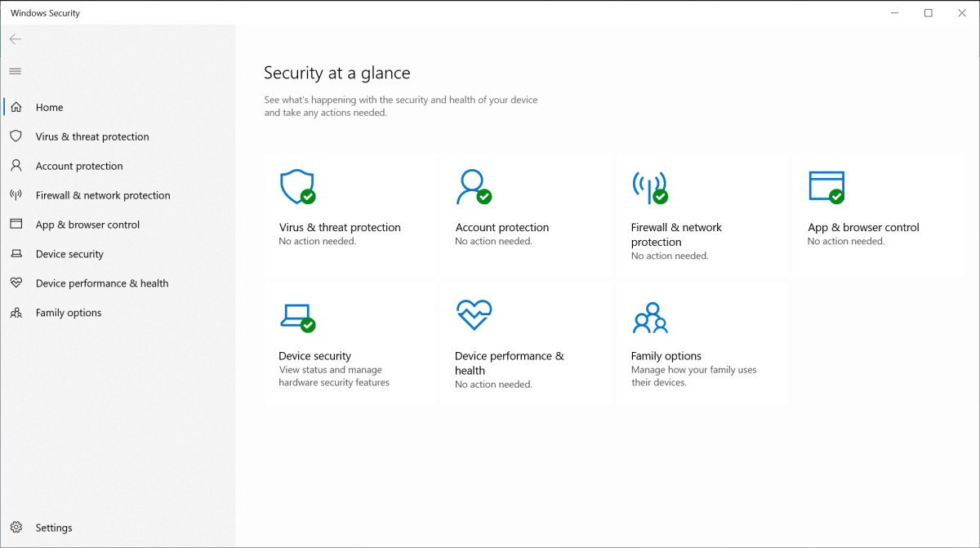Open Device performance & health from sidebar
This screenshot has width=980, height=548.
coord(118,283)
